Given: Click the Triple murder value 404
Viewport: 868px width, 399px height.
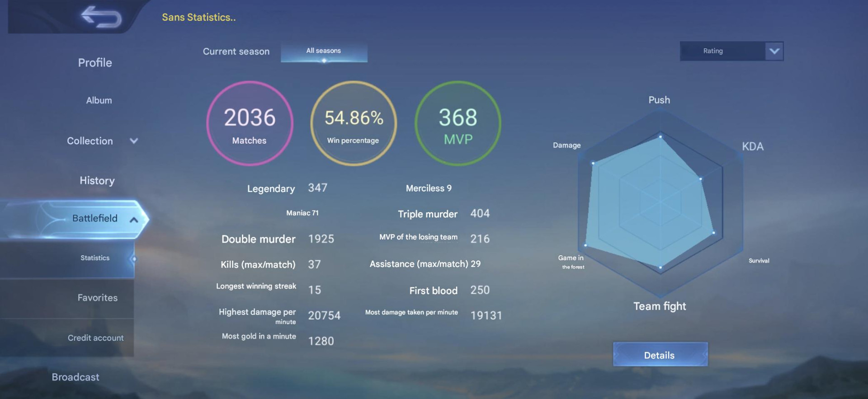Looking at the screenshot, I should pyautogui.click(x=480, y=213).
